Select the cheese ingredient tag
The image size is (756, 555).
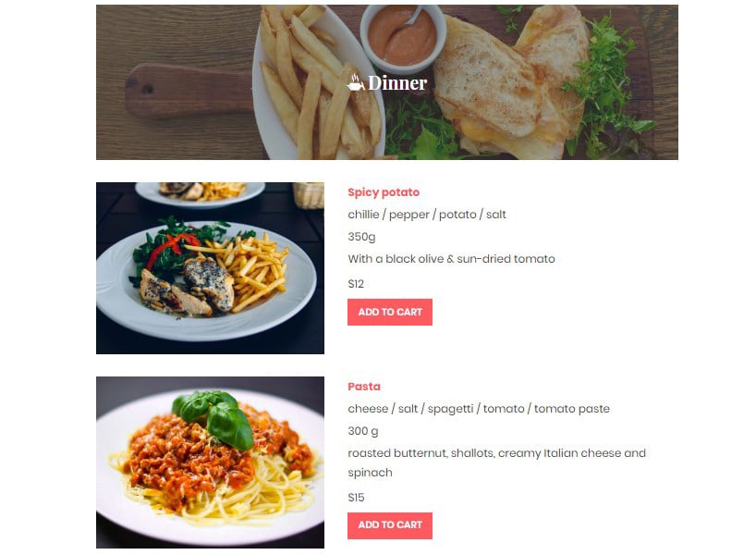point(368,409)
